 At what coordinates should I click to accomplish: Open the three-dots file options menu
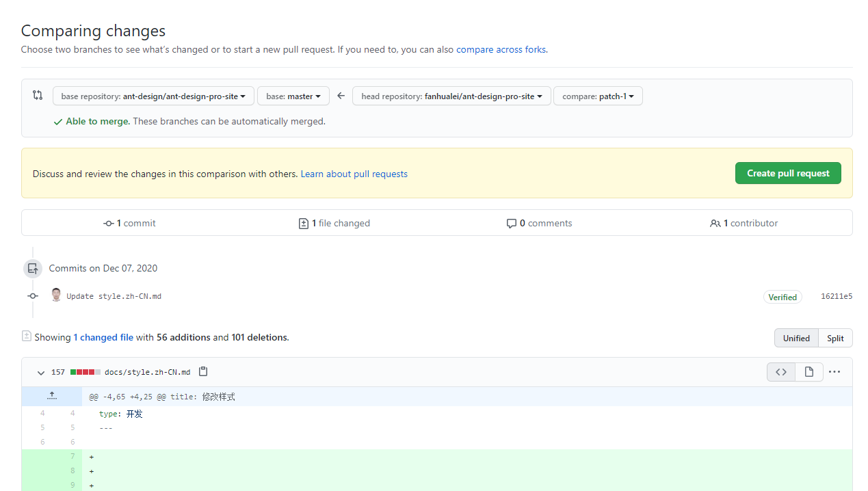pos(834,372)
